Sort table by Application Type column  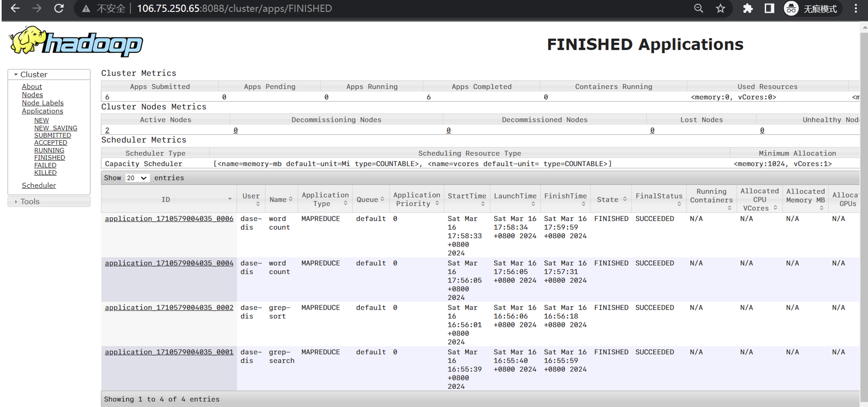click(x=325, y=199)
